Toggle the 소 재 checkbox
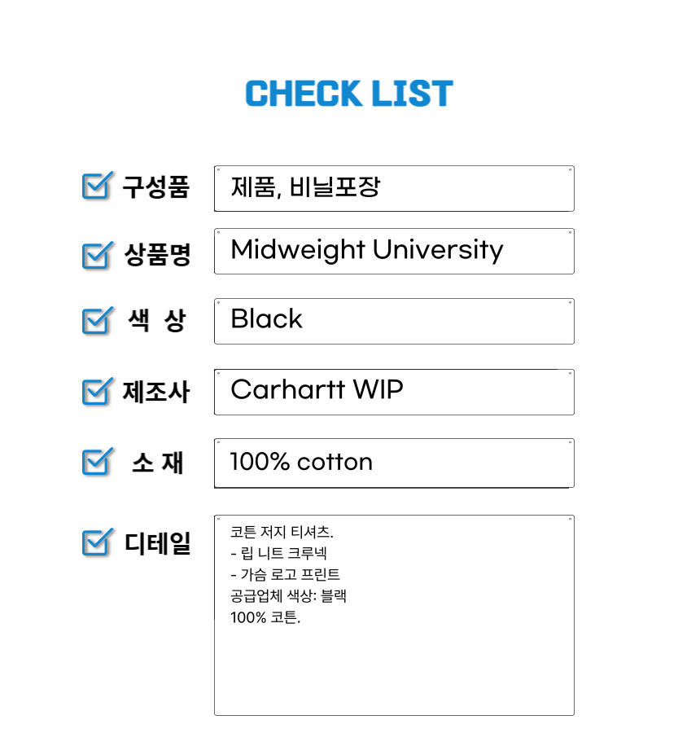700x733 pixels. click(x=95, y=463)
